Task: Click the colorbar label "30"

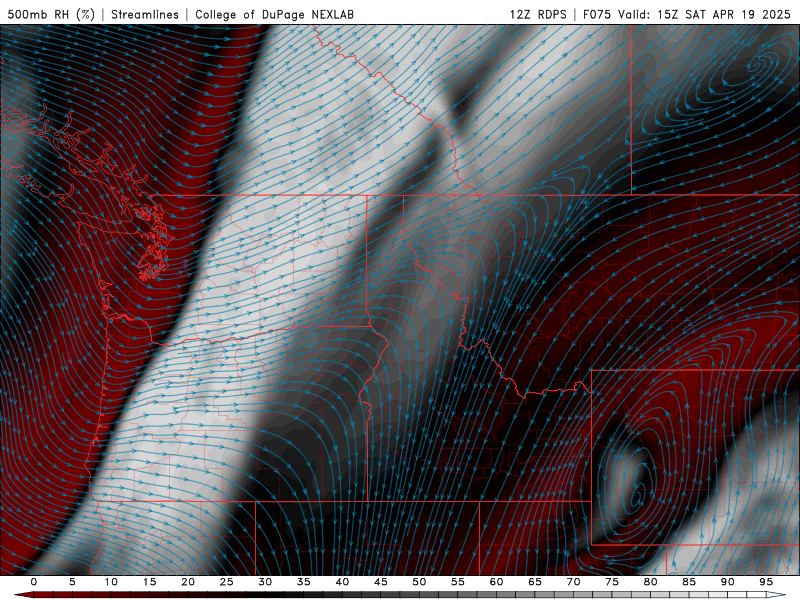Action: tap(265, 582)
